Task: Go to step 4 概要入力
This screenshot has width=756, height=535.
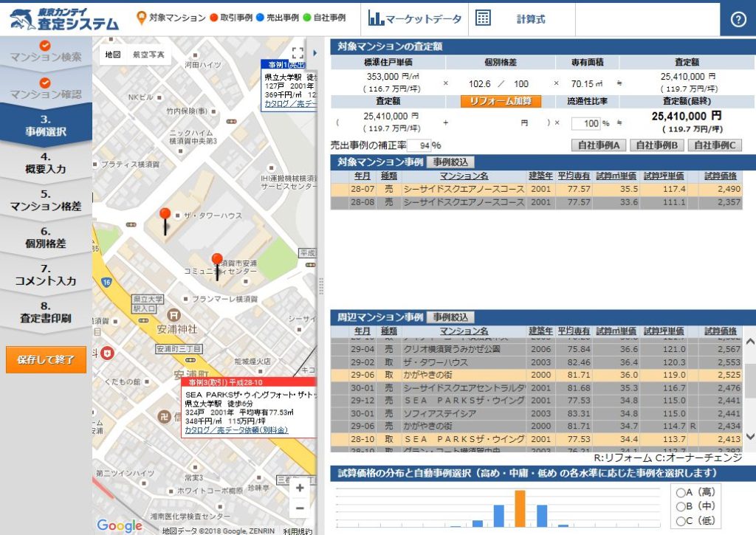Action: 46,162
